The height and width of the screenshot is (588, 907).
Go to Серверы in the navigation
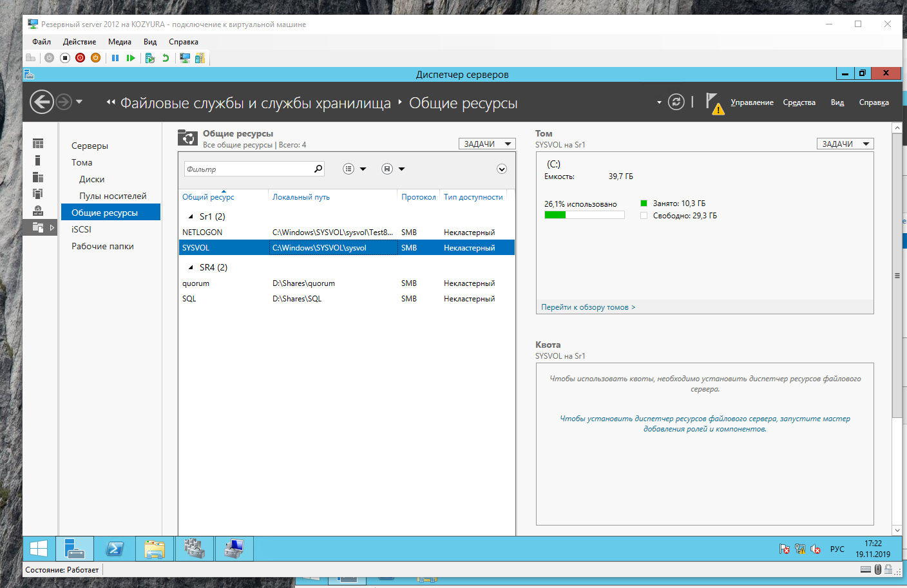coord(90,146)
